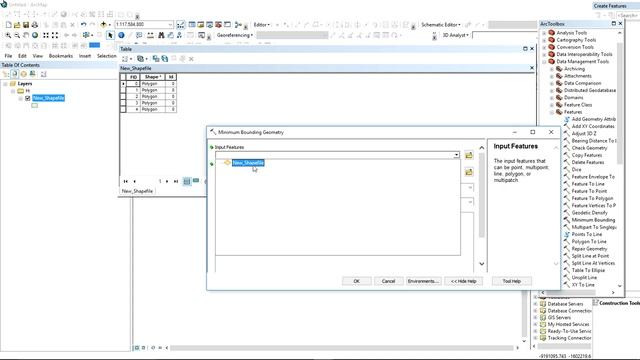This screenshot has height=360, width=640.
Task: Select the Select Elements arrow tool
Action: tap(110, 36)
